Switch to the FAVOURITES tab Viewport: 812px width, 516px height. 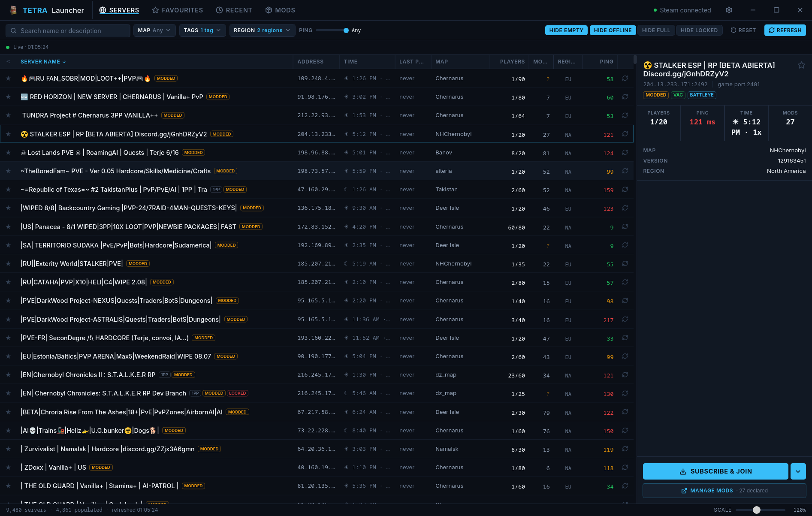click(x=178, y=10)
